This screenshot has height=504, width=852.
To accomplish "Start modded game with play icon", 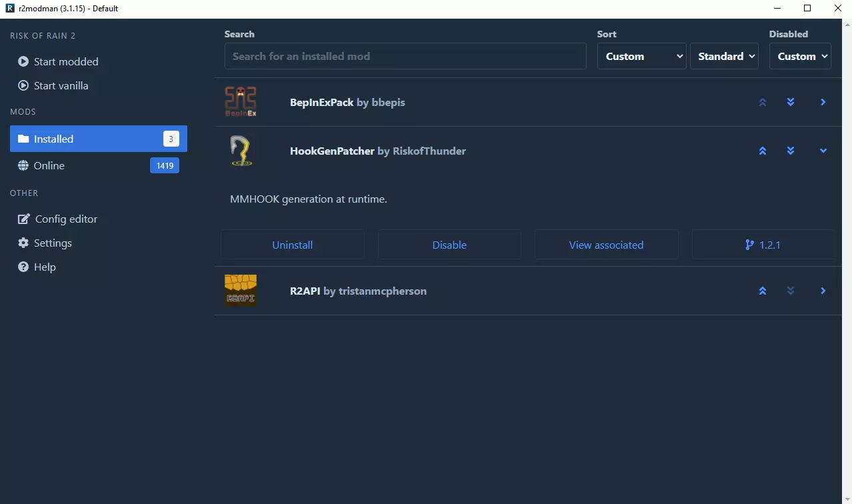I will [x=58, y=61].
